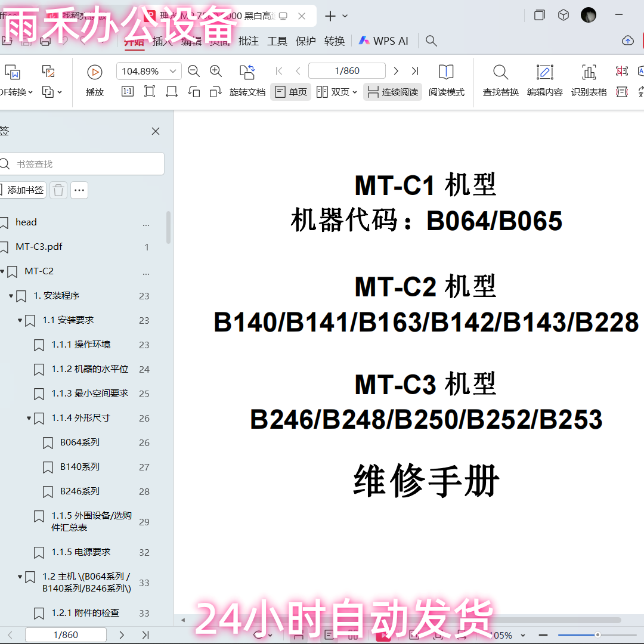The image size is (644, 644).
Task: Close the bookmark sidebar panel
Action: (156, 131)
